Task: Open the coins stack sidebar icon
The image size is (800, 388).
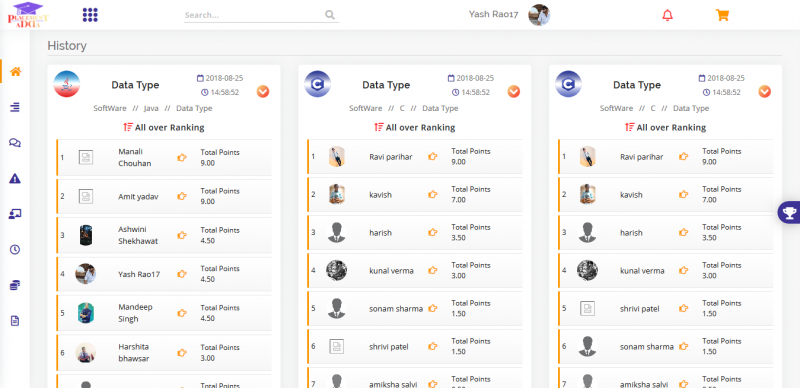Action: pos(15,285)
